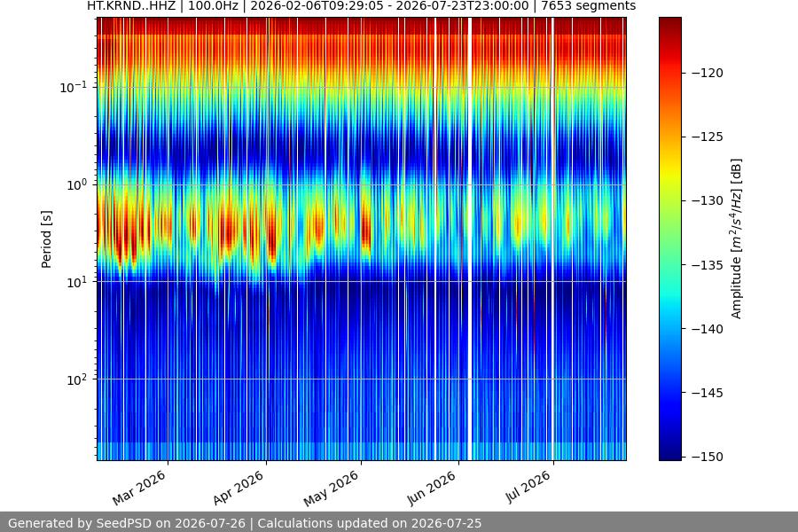Click the plot title starting HT.KRND..HHZ
The height and width of the screenshot is (532, 798).
(362, 6)
